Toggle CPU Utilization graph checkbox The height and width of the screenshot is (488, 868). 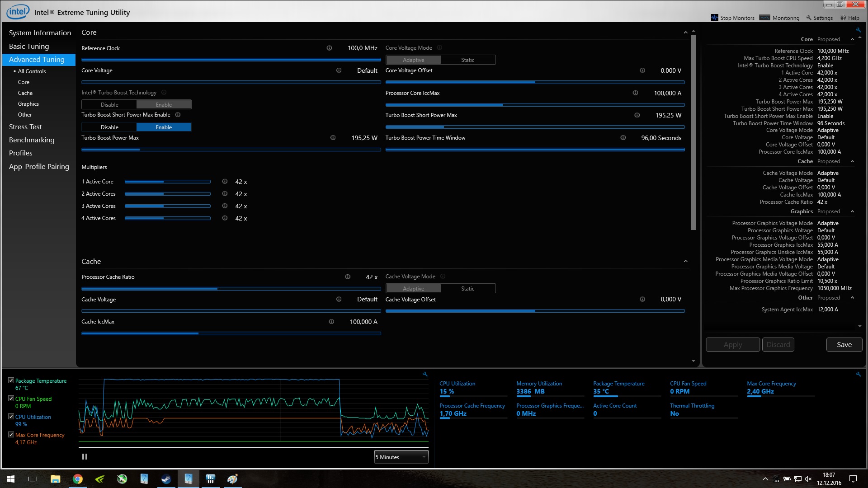[x=11, y=417]
